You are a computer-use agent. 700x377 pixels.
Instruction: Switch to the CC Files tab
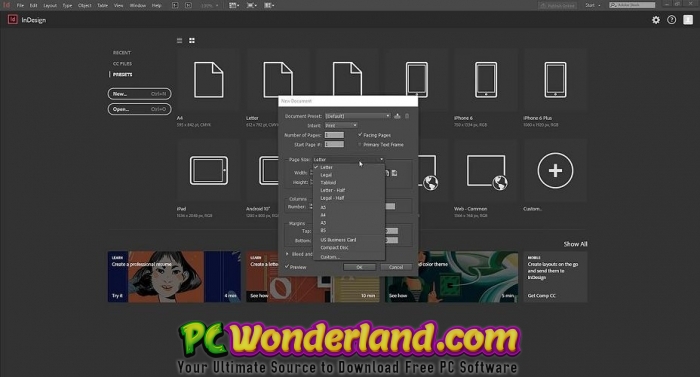coord(122,63)
